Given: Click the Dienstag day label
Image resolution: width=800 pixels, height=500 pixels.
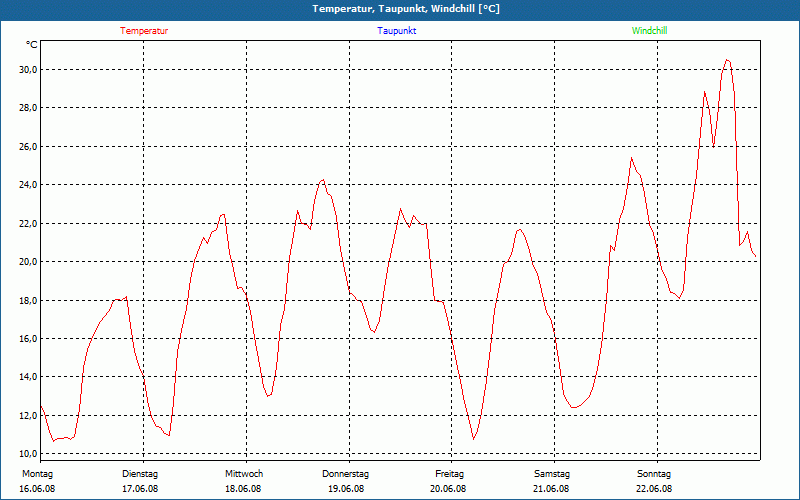Looking at the screenshot, I should click(140, 474).
